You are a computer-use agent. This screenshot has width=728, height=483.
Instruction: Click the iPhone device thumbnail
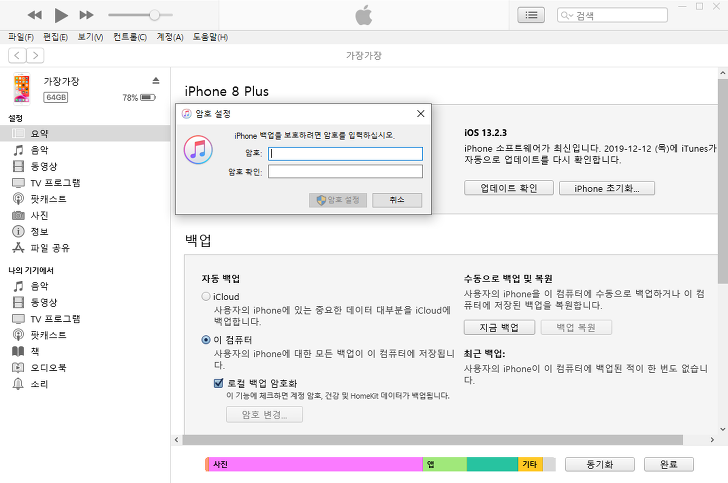point(22,88)
